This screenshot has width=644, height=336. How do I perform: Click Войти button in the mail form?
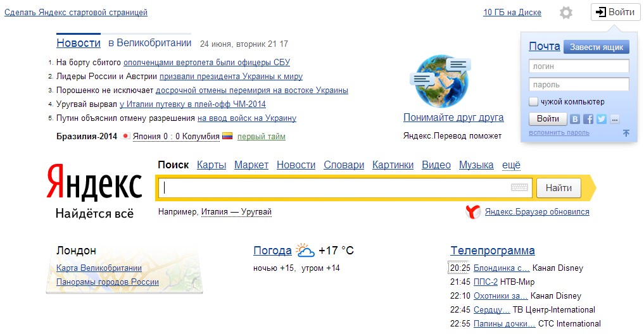pos(548,119)
